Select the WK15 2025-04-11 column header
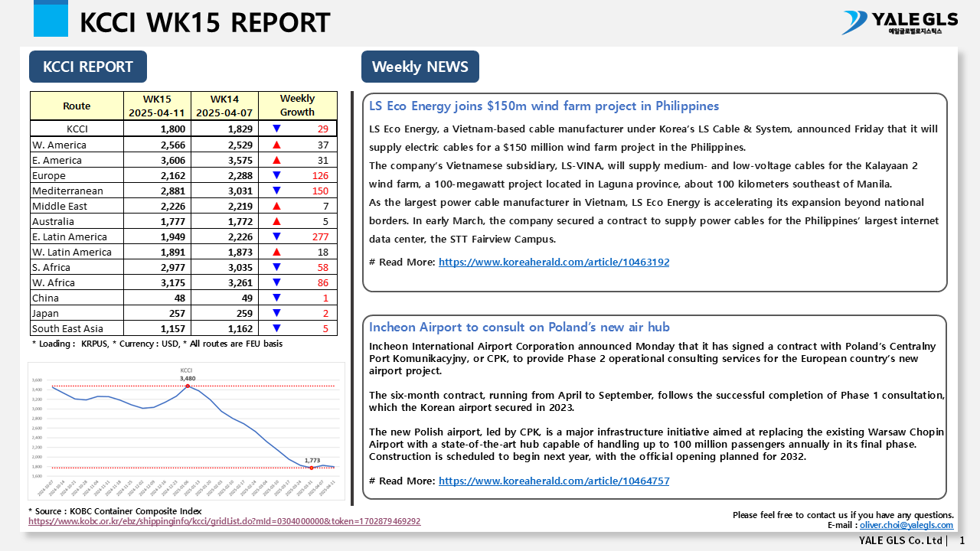 tap(157, 106)
